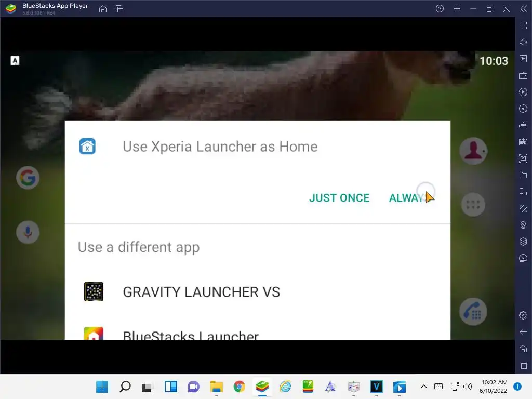Choose JUST ONCE for Xperia Launcher
Viewport: 532px width, 399px height.
tap(339, 198)
